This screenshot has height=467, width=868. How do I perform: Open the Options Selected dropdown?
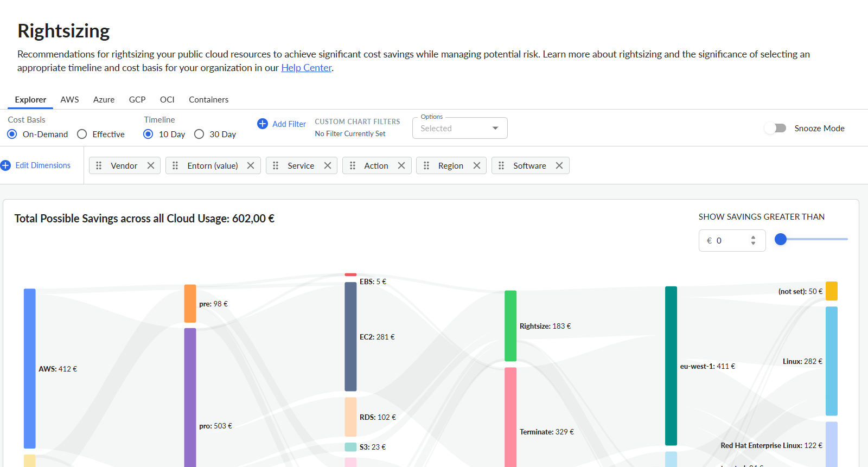[x=460, y=129]
